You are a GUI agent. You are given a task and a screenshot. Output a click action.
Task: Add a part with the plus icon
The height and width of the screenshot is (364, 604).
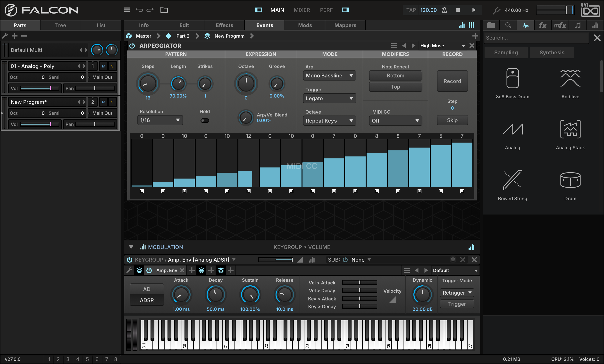click(x=15, y=36)
